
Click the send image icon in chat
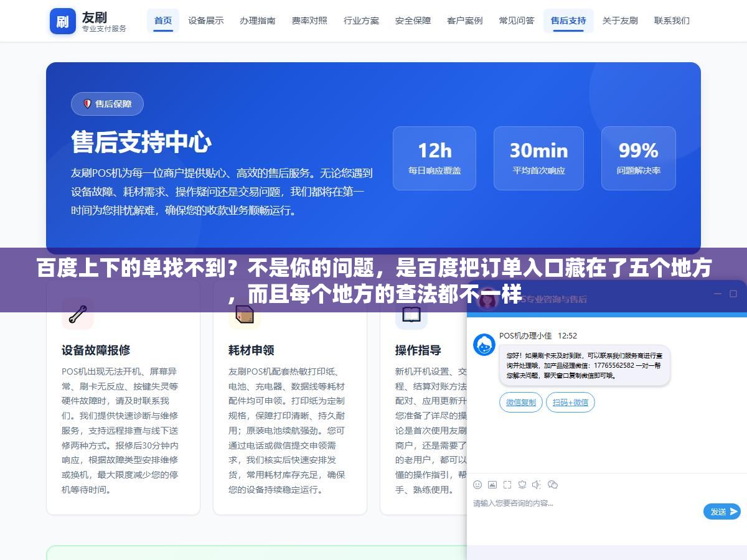(492, 485)
